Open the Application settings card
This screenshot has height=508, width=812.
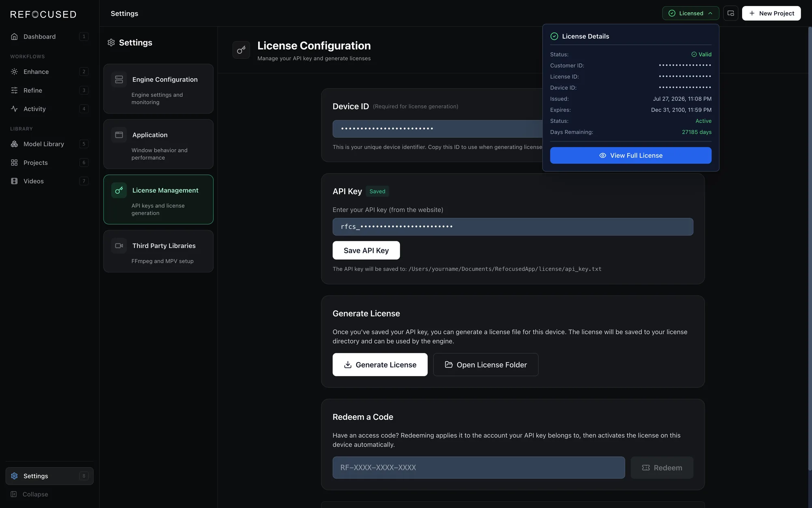158,144
